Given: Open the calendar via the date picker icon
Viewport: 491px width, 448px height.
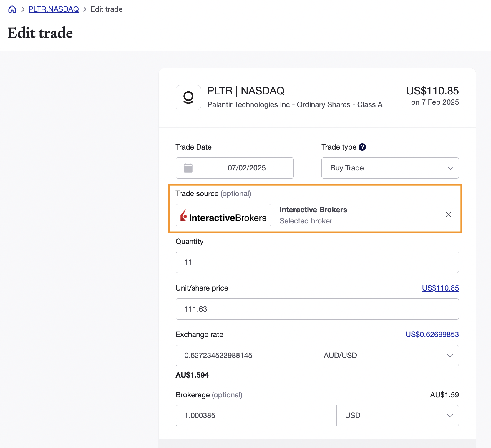Looking at the screenshot, I should [188, 168].
